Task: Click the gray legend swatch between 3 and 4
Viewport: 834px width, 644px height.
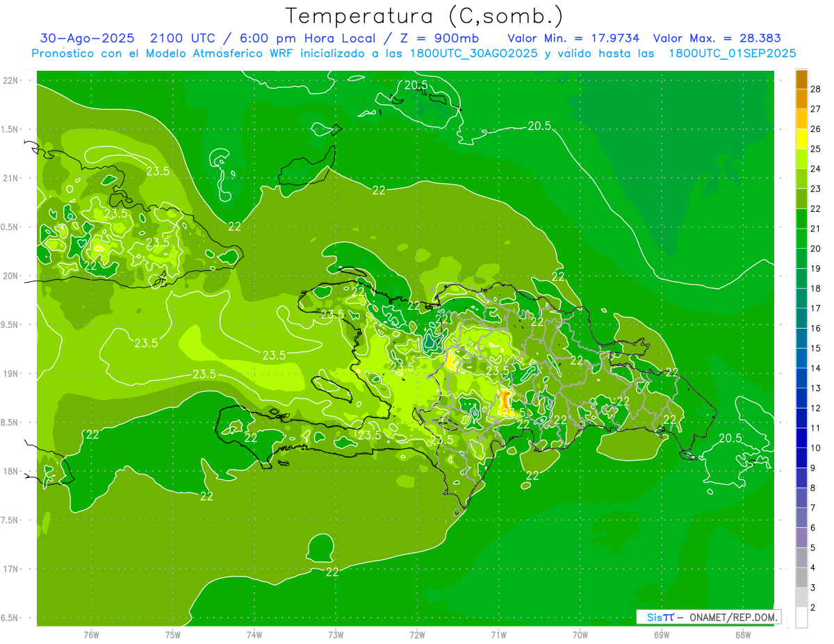Action: [801, 578]
